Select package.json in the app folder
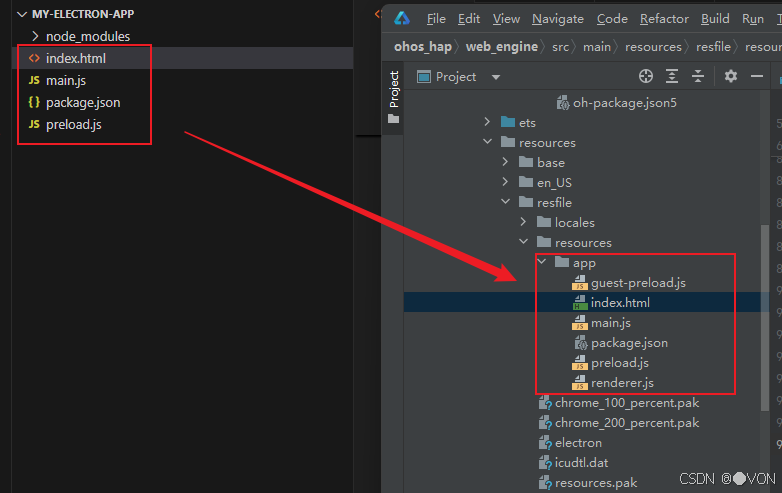This screenshot has width=782, height=493. pyautogui.click(x=629, y=343)
